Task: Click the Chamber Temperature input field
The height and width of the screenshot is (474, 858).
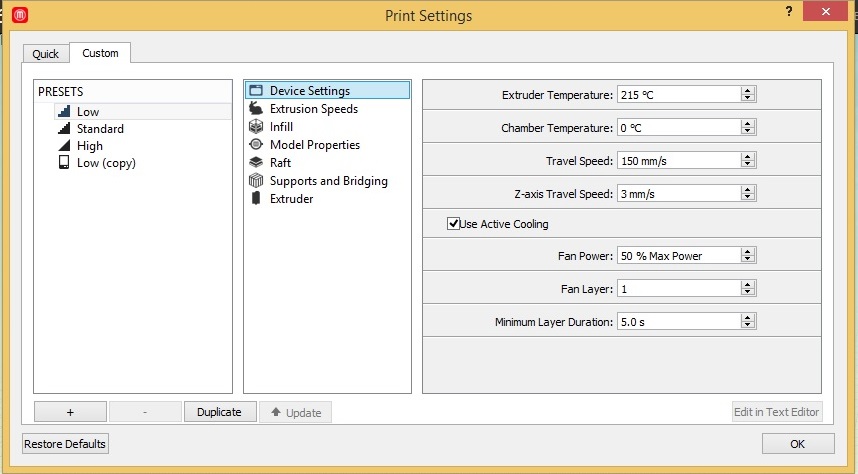Action: click(678, 128)
